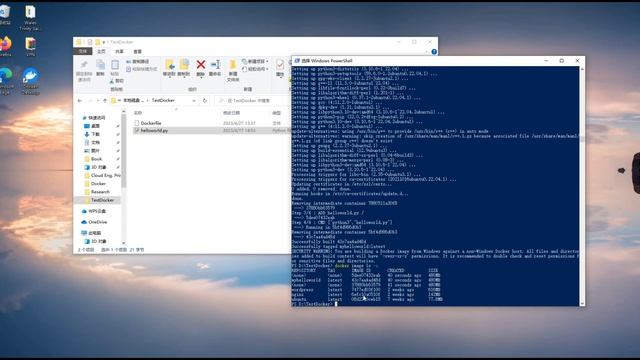Sort files by Date modified column header

(x=231, y=113)
